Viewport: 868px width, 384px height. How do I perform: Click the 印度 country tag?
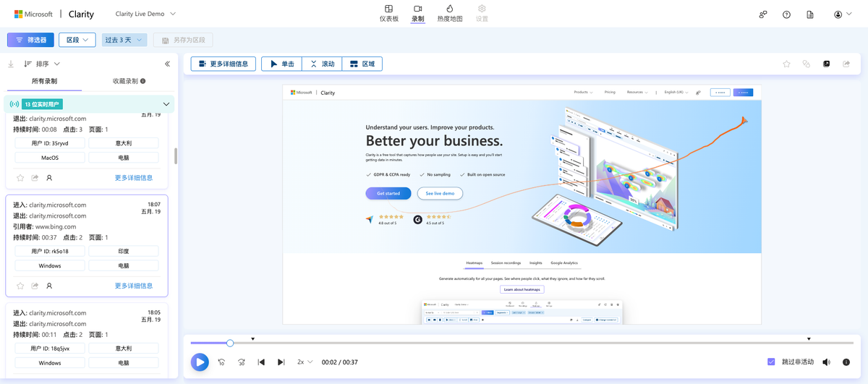(x=123, y=251)
